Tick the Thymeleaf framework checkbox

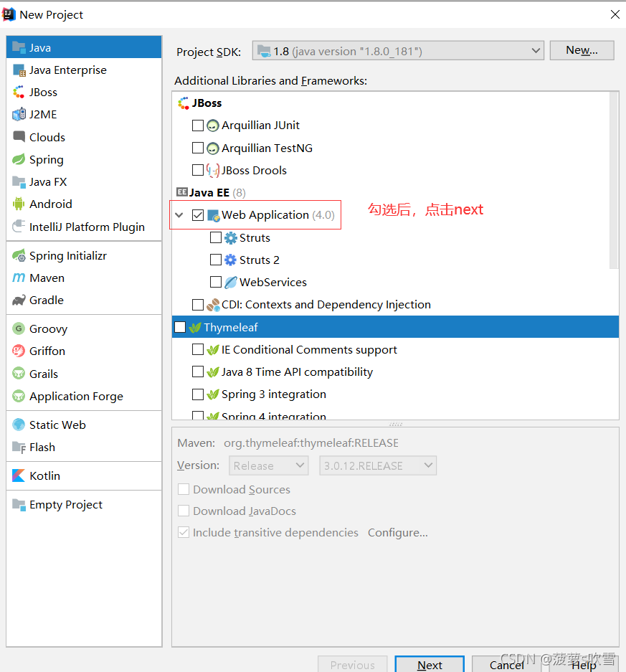pos(180,327)
